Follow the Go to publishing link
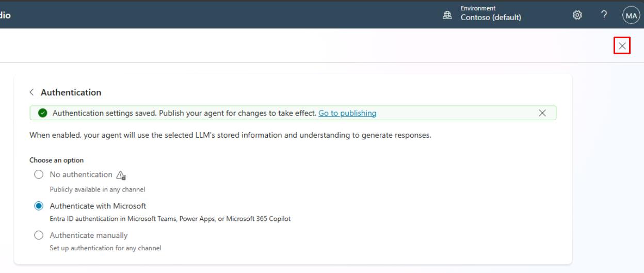Screen dimensions: 644x273 click(x=347, y=113)
